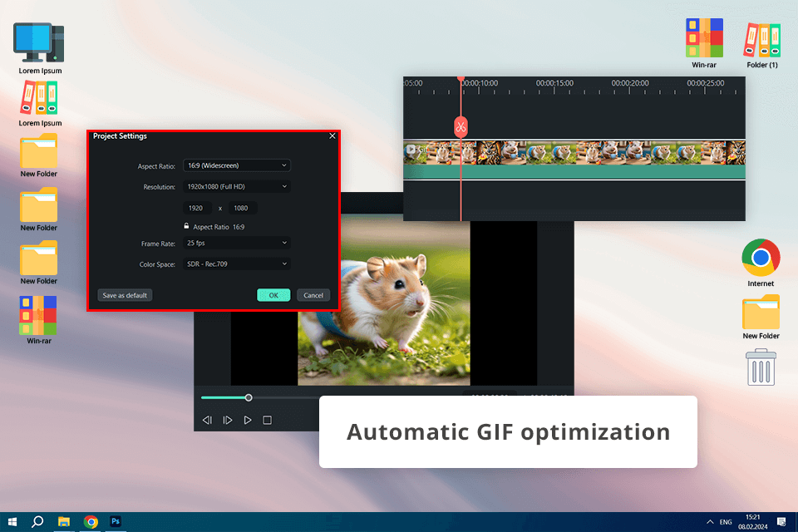This screenshot has height=532, width=798.
Task: Open the New Folder under Internet icon
Action: coord(761,317)
